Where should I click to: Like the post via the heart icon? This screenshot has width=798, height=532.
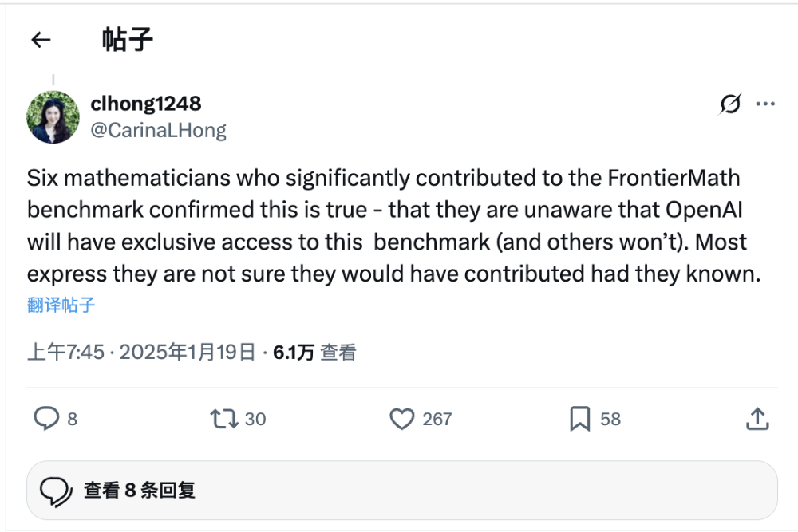tap(402, 418)
